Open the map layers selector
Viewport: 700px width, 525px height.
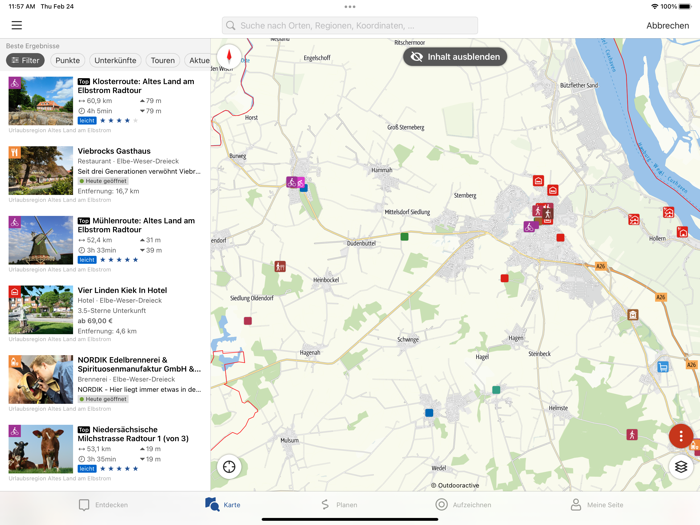pos(680,467)
